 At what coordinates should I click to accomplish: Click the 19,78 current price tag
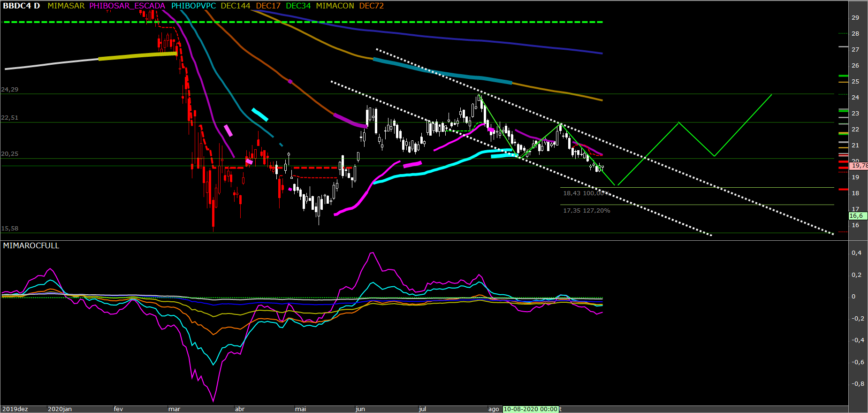coord(859,166)
